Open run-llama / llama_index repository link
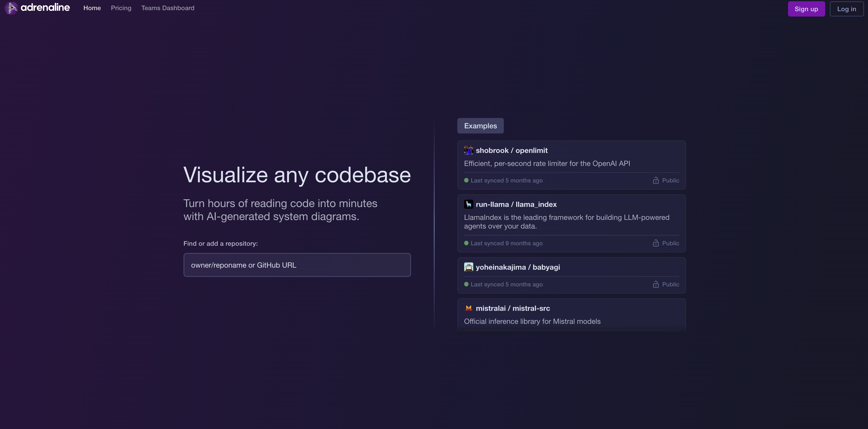The height and width of the screenshot is (429, 868). pyautogui.click(x=516, y=204)
